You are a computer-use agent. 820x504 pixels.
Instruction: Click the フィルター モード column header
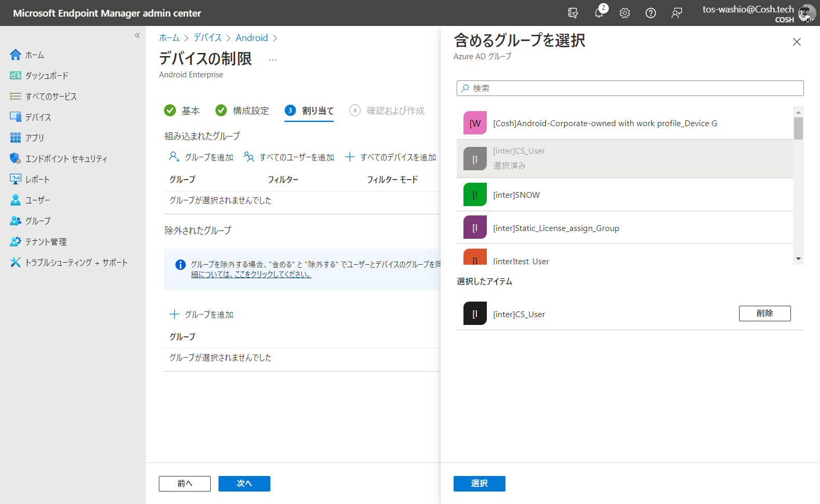[x=392, y=180]
